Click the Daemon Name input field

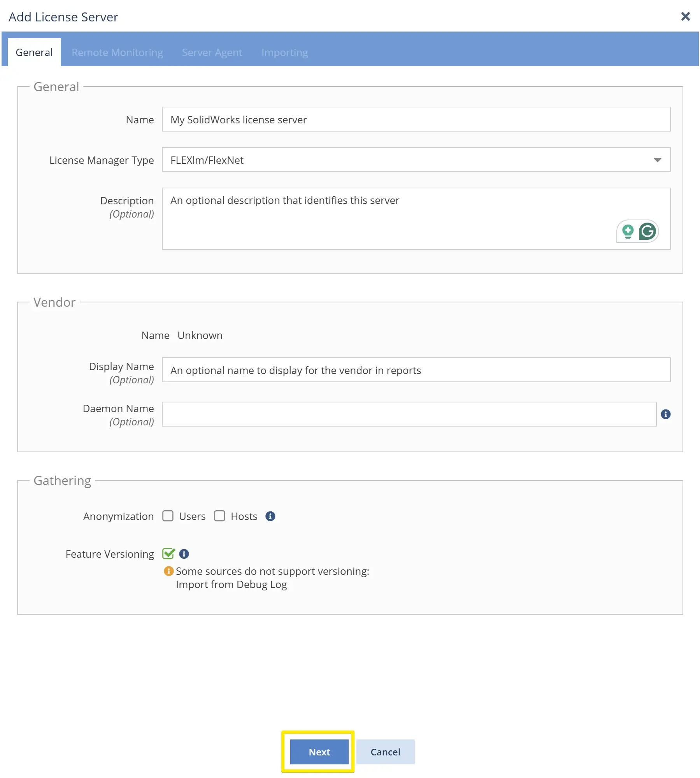(x=409, y=414)
